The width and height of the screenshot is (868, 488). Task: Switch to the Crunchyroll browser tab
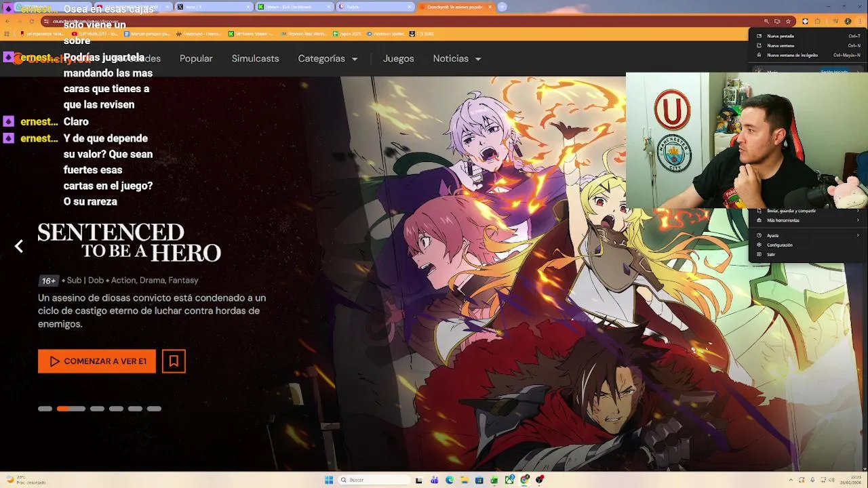click(456, 7)
